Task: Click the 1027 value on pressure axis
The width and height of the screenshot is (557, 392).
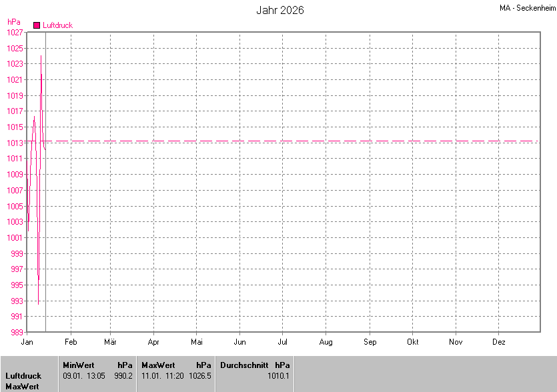Action: point(15,33)
